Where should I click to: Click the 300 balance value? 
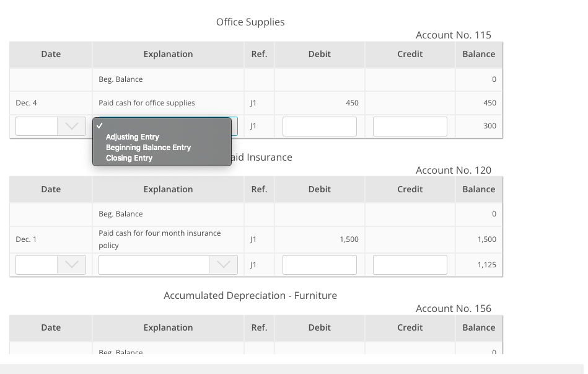[489, 126]
